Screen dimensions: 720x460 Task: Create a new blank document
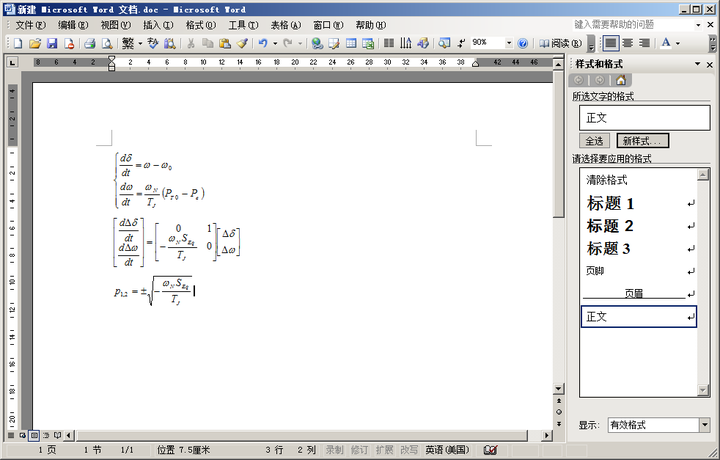pyautogui.click(x=18, y=43)
